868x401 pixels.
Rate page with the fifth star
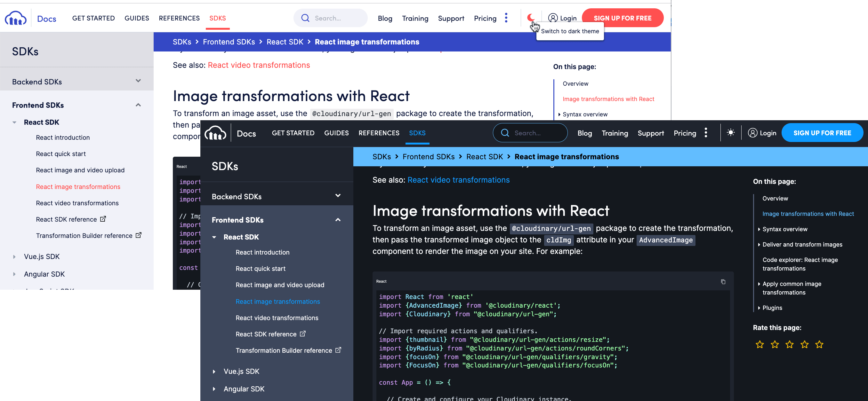(x=819, y=344)
